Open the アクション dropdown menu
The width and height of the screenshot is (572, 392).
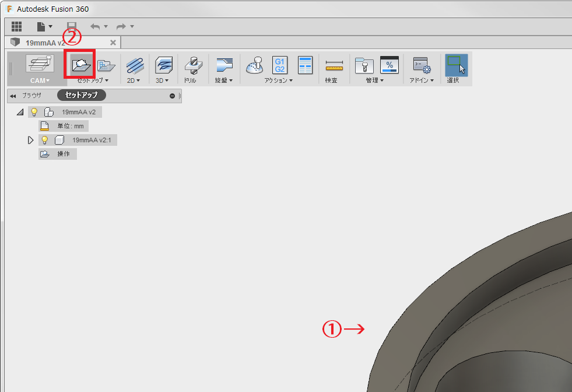point(278,80)
